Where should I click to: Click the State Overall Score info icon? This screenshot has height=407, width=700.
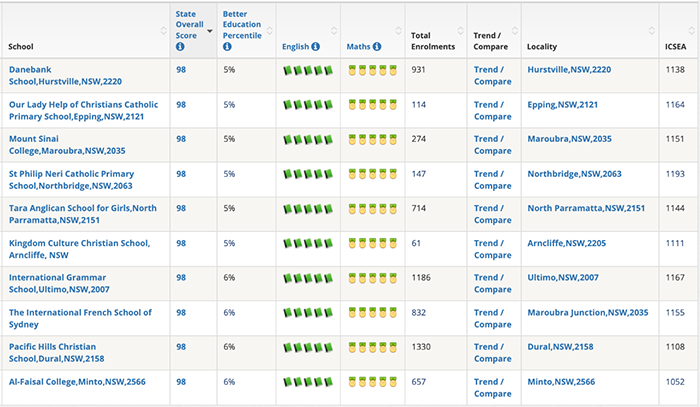pos(180,46)
